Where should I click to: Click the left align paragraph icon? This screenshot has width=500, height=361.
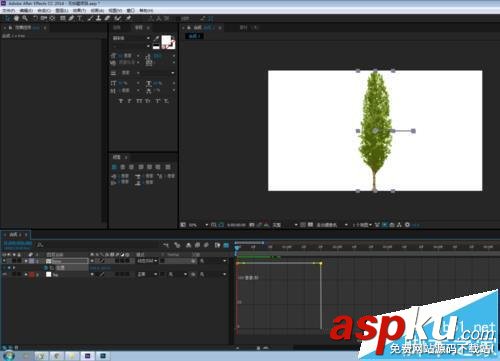(114, 167)
